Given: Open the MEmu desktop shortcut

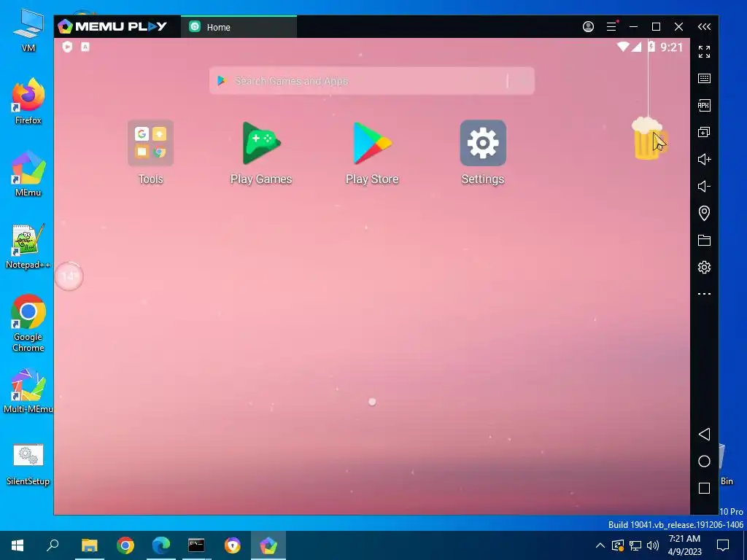Looking at the screenshot, I should (28, 174).
